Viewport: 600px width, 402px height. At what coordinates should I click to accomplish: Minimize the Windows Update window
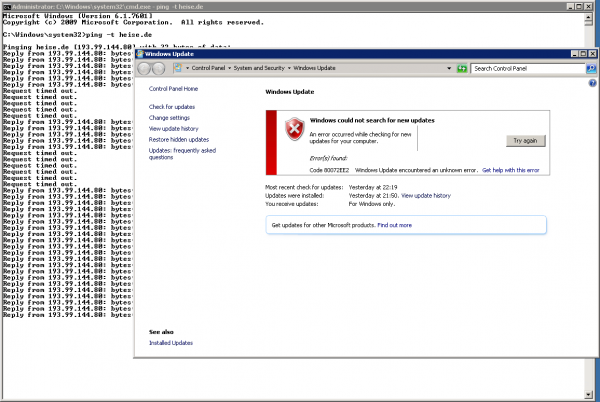(574, 54)
